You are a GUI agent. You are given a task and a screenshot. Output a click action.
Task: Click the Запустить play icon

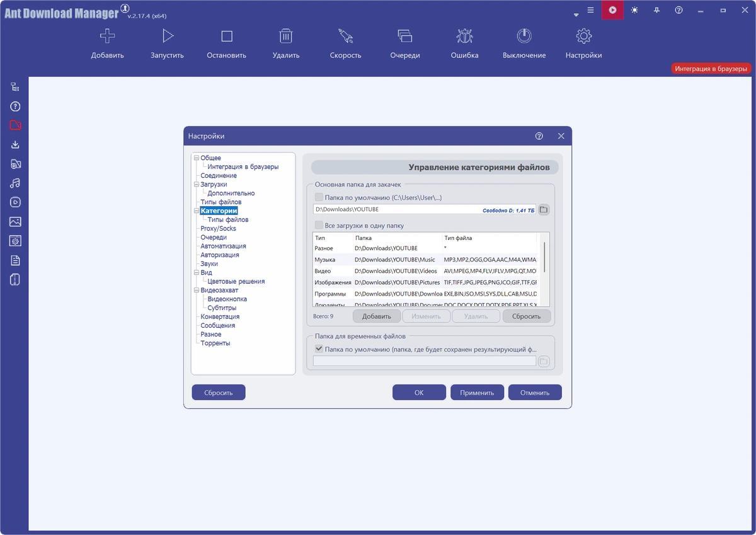coord(167,36)
